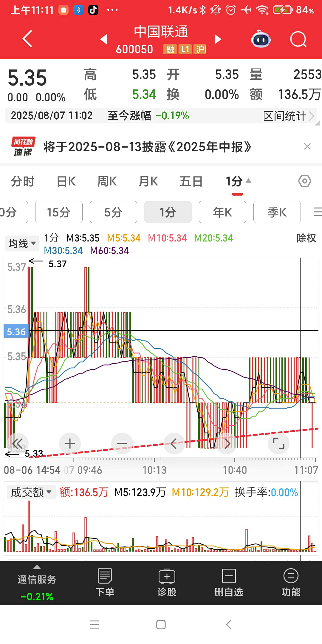
Task: Switch to previous stock with left triangle
Action: tap(104, 39)
